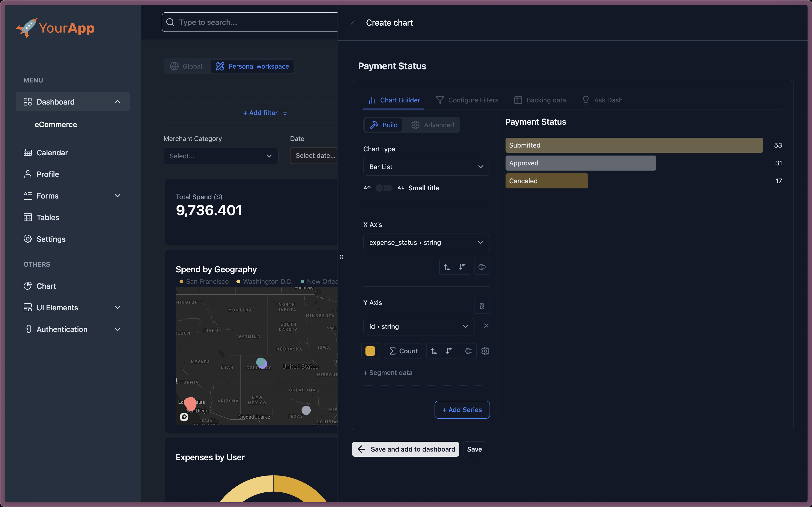The width and height of the screenshot is (812, 507).
Task: Click the X Axis sort ascending icon
Action: [x=447, y=267]
